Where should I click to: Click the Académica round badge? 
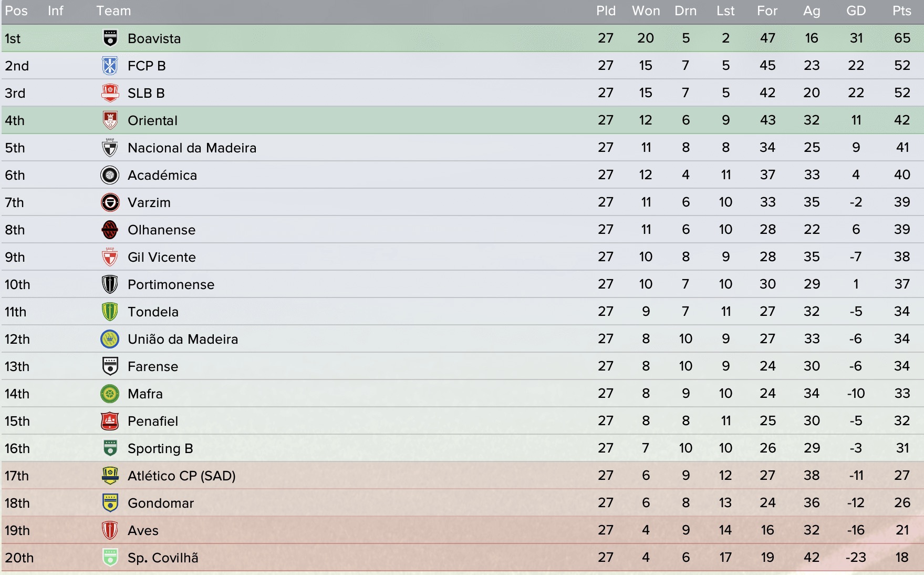click(110, 175)
